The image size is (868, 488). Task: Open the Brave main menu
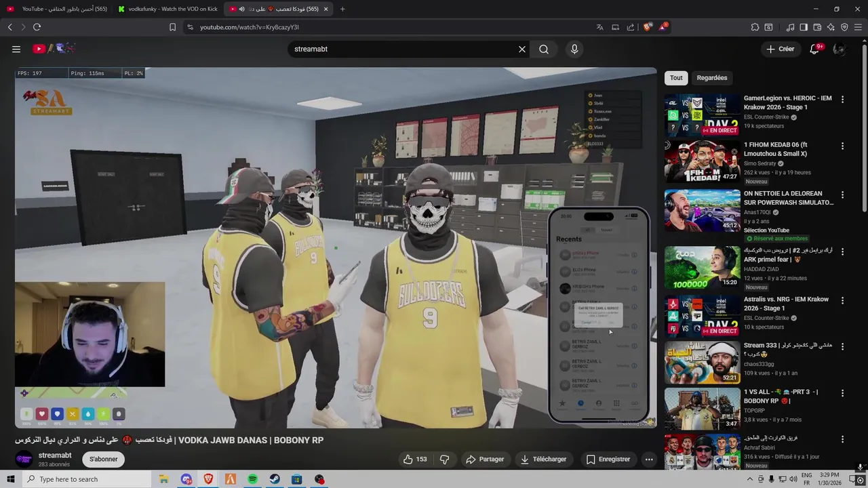858,27
